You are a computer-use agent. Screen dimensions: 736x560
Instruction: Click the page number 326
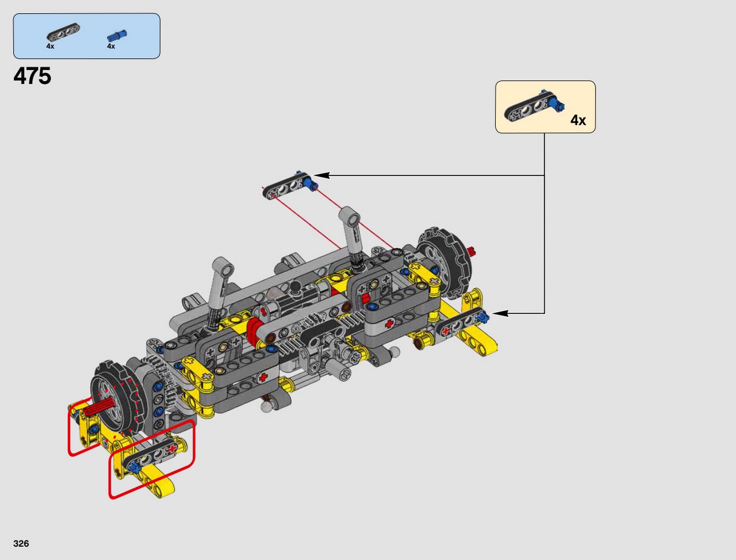click(x=21, y=543)
